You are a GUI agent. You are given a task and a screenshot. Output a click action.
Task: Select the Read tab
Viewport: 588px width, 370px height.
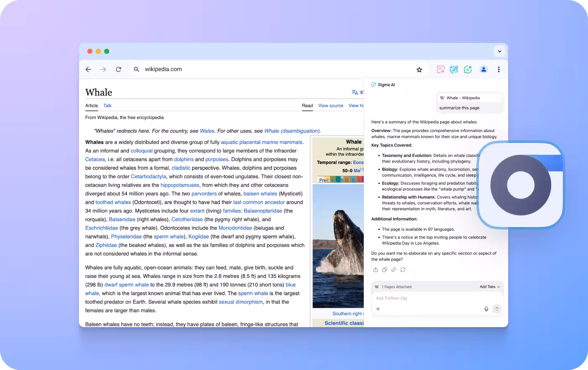coord(307,106)
